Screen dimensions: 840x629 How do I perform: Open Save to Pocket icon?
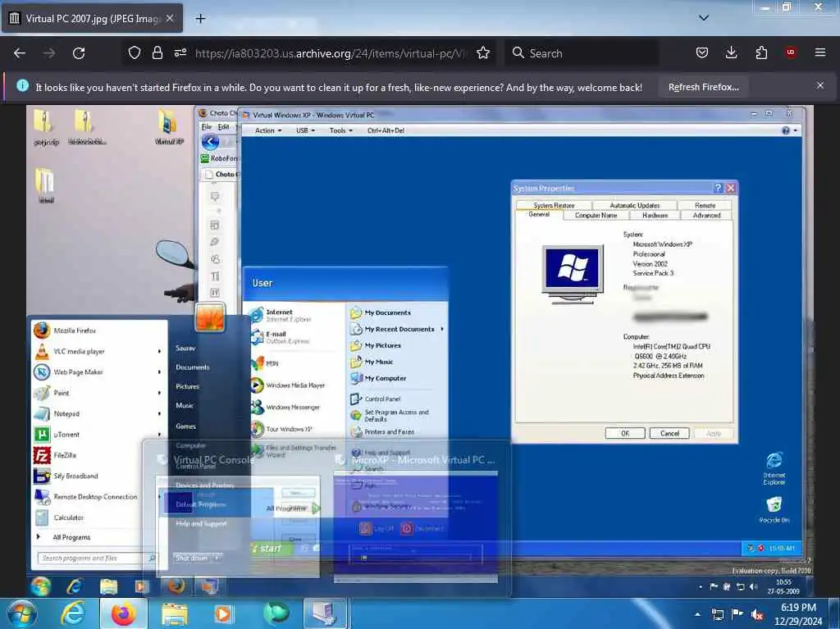702,52
